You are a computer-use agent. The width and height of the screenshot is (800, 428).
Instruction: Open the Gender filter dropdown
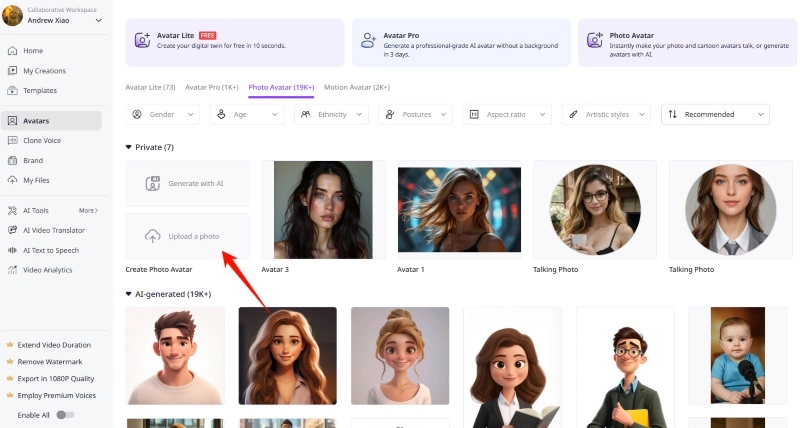[x=166, y=115]
